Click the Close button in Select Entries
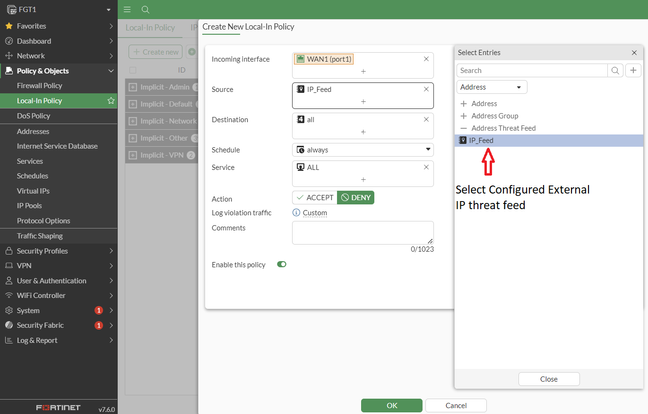This screenshot has width=648, height=414. point(549,379)
